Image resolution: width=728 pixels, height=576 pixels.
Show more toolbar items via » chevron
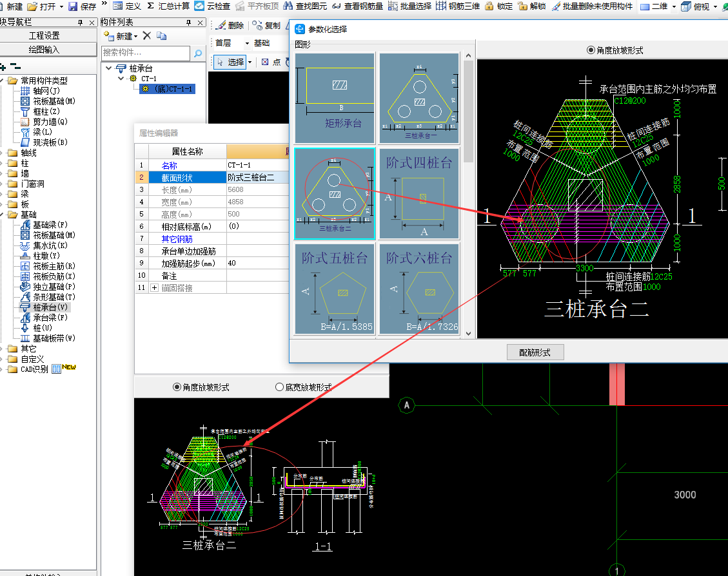coord(104,4)
